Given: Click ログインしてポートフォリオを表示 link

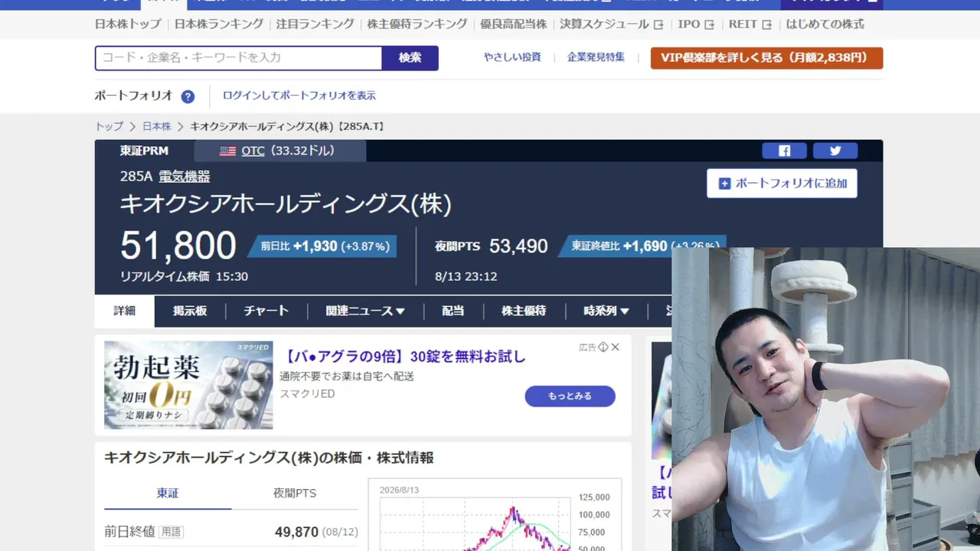Looking at the screenshot, I should pos(299,96).
